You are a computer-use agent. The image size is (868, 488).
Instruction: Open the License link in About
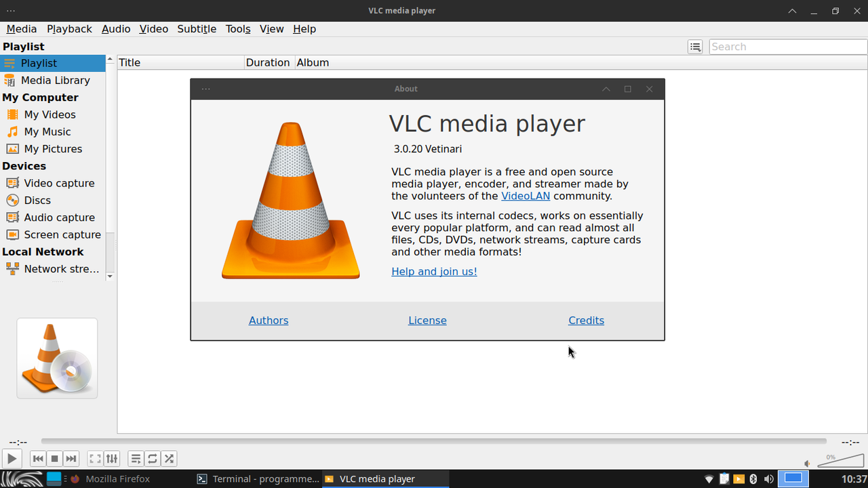click(x=427, y=321)
